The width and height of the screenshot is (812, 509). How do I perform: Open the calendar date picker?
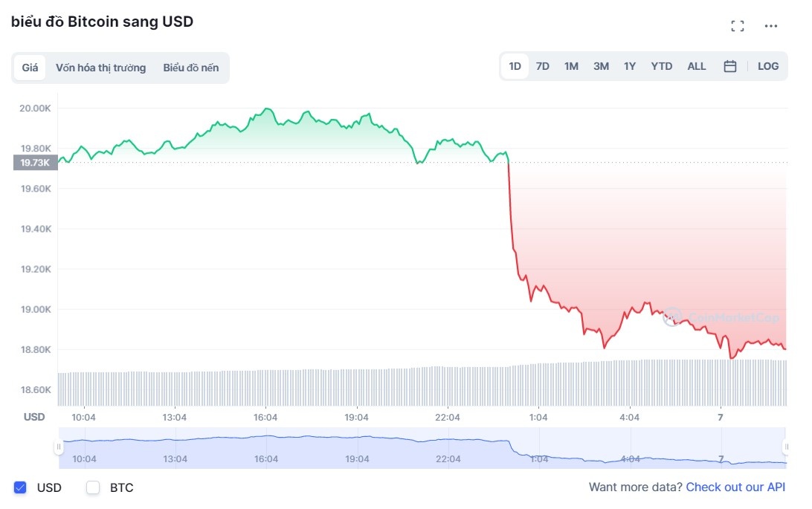729,66
